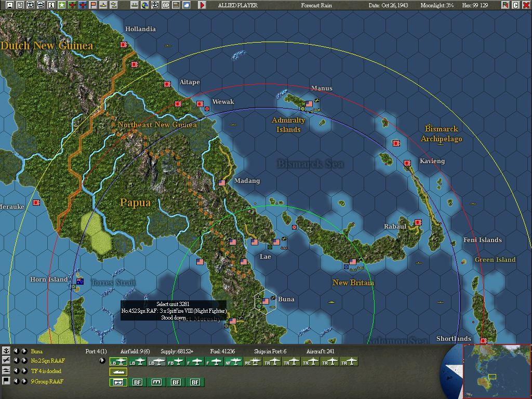Select the 9 Group RAAF HQ unit icon
The image size is (532, 399).
tap(118, 382)
